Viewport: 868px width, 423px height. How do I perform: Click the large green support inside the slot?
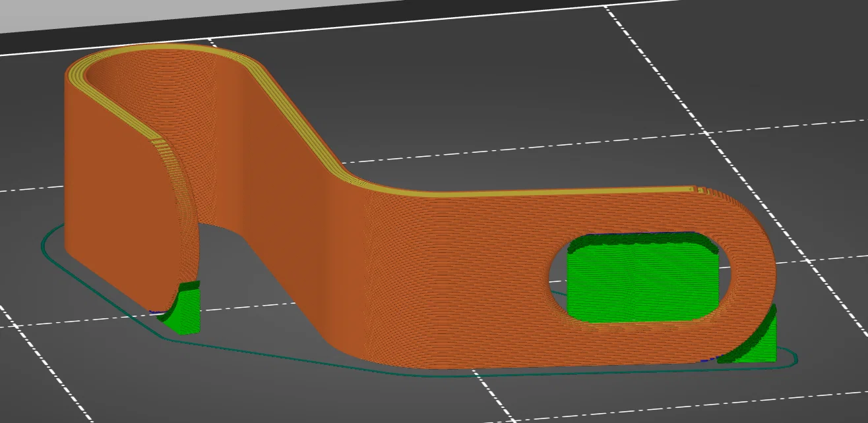click(x=642, y=277)
